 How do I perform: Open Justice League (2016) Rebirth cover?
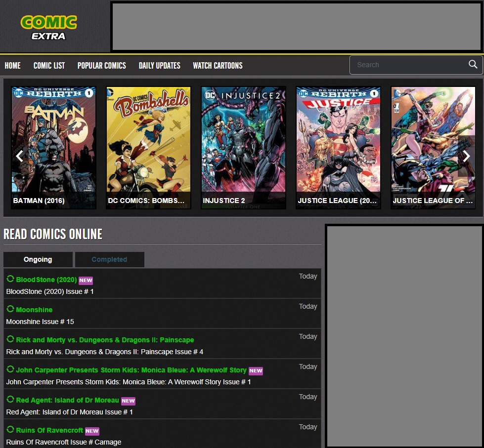[338, 148]
